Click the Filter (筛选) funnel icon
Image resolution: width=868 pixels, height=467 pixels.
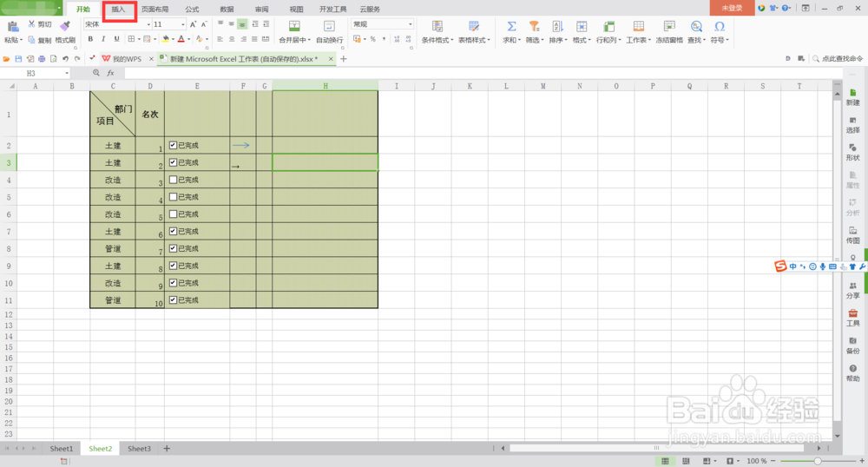tap(534, 26)
